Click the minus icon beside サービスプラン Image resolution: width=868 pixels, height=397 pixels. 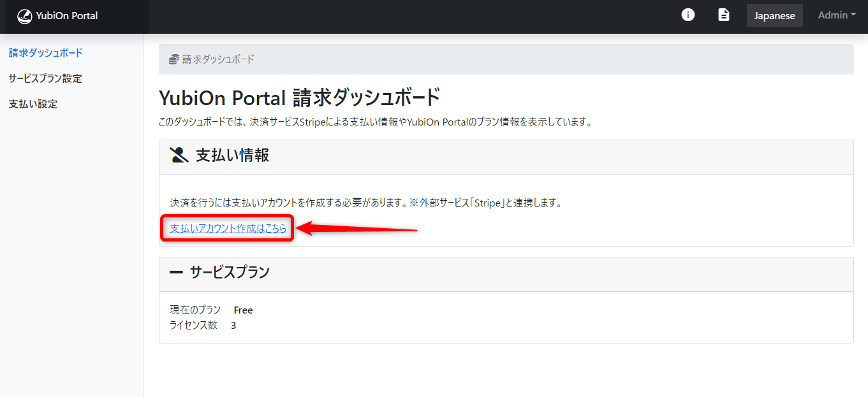176,273
